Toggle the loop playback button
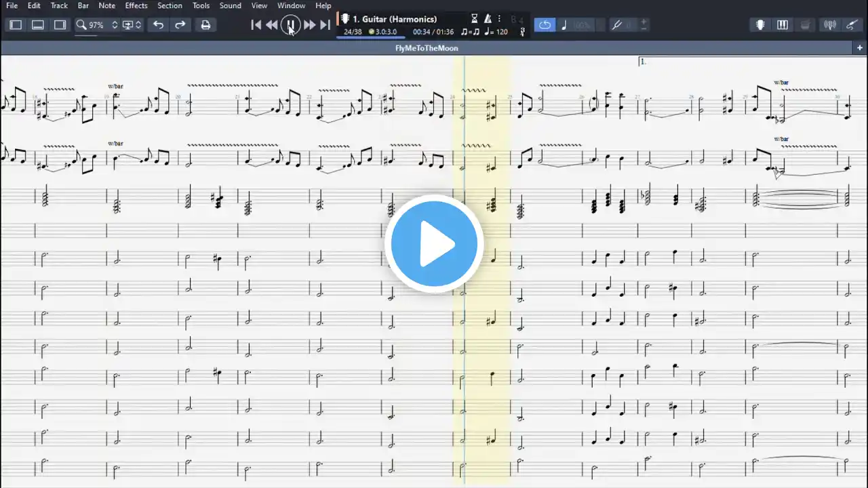 (x=545, y=25)
